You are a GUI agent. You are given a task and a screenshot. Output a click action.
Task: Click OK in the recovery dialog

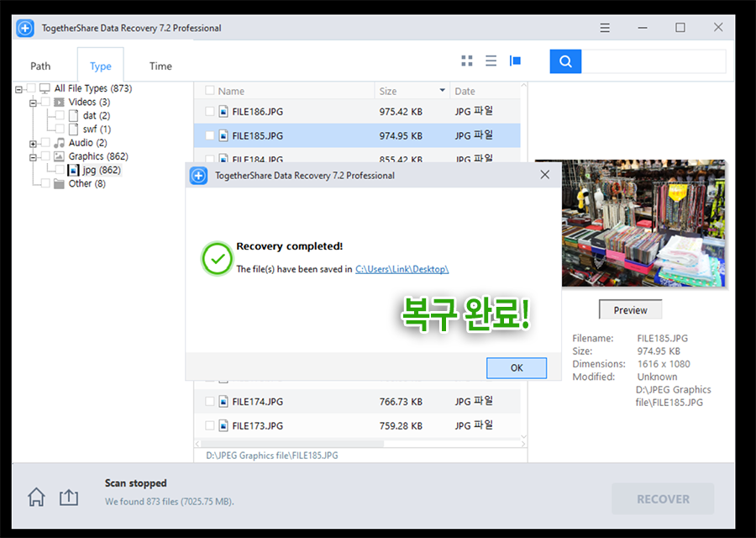pos(517,367)
